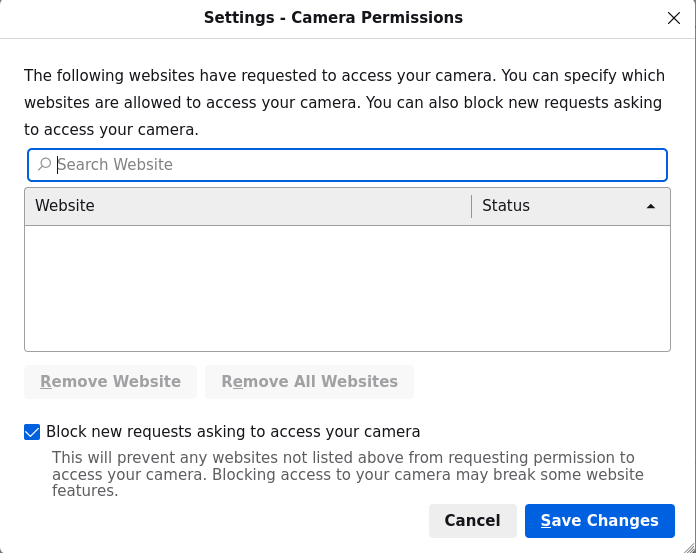Click the 'Block new requests' checkbox label
This screenshot has height=553, width=696.
233,432
